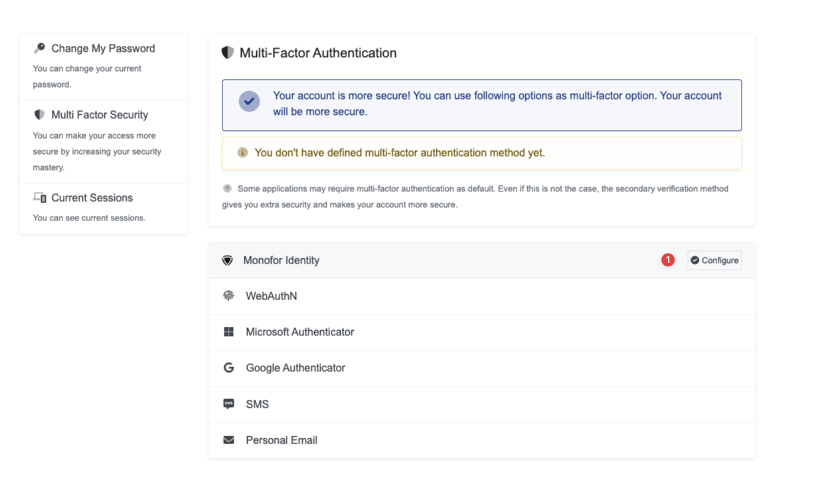Click the Microsoft Authenticator Windows logo icon
The width and height of the screenshot is (824, 504).
point(229,332)
